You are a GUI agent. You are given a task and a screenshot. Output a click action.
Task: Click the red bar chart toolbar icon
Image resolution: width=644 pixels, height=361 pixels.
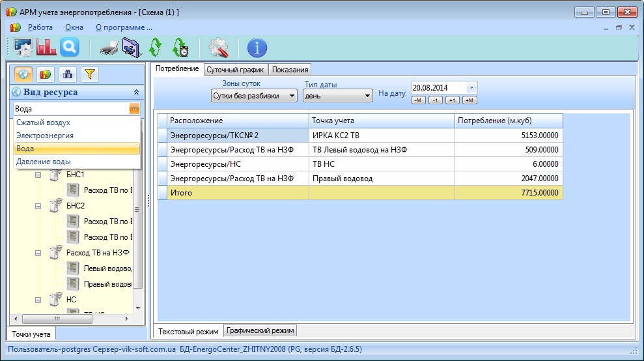(x=46, y=47)
